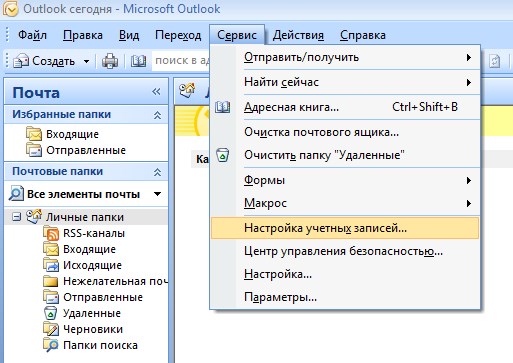Click the Outlook Today house icon in content header
Viewport: 513px width, 363px height.
pos(187,90)
